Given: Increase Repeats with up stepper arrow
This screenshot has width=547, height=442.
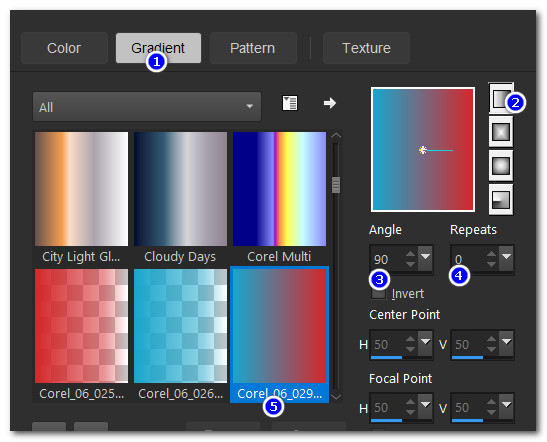Looking at the screenshot, I should tap(492, 254).
